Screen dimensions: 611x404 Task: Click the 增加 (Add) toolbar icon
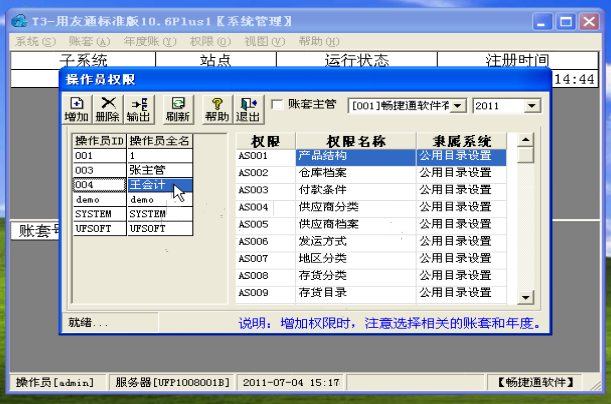pos(77,109)
